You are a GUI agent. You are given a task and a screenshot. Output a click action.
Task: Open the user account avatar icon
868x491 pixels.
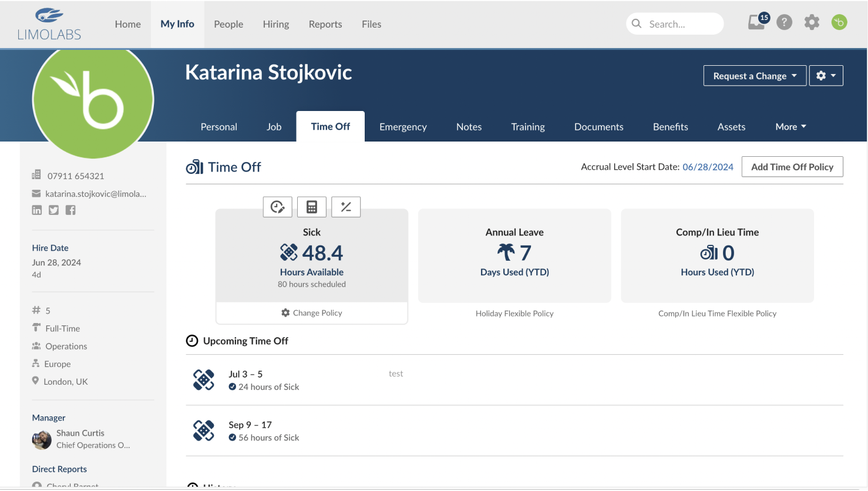pos(839,23)
